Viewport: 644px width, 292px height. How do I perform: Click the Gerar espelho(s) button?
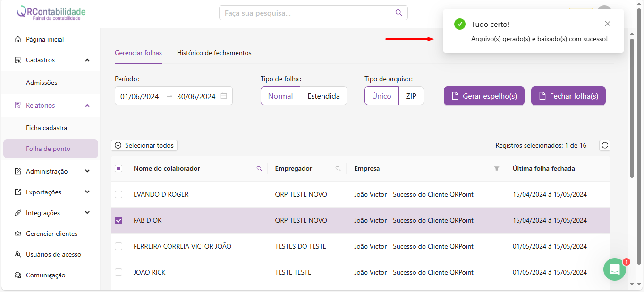[484, 96]
